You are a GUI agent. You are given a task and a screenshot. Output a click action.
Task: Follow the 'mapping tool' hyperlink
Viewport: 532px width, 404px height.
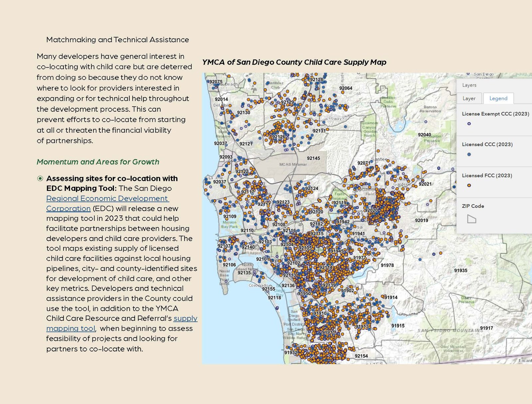71,329
